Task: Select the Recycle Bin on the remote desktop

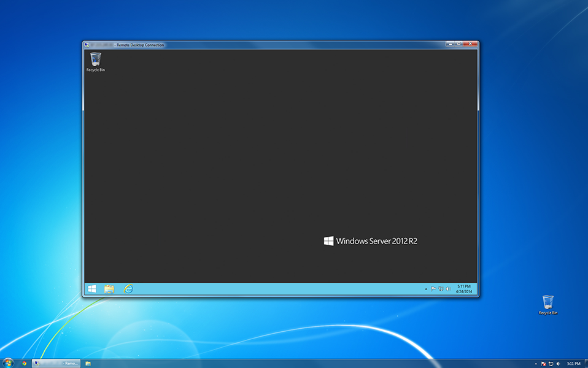Action: point(96,62)
